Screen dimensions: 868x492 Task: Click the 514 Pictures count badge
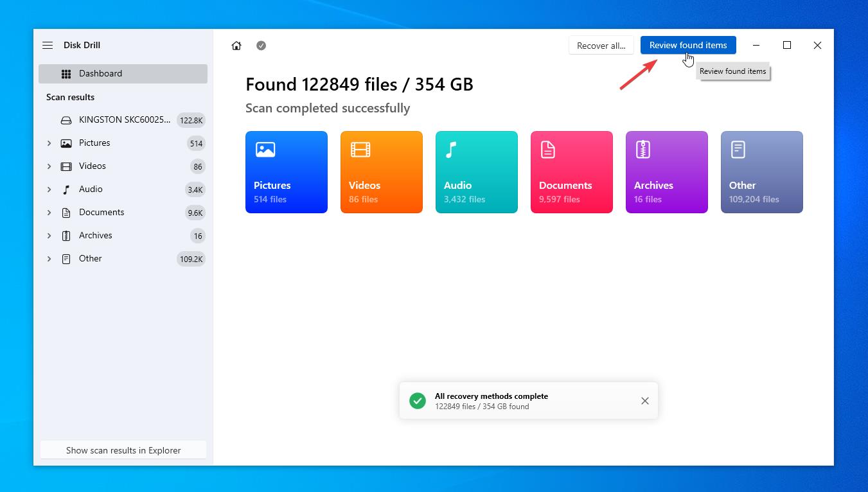[x=196, y=143]
